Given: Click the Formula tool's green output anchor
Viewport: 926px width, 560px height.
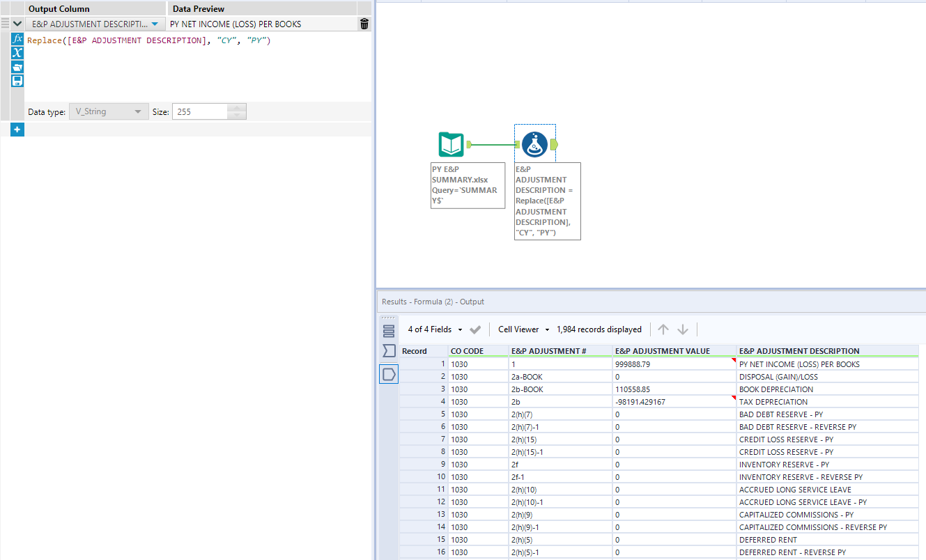Looking at the screenshot, I should pos(554,144).
